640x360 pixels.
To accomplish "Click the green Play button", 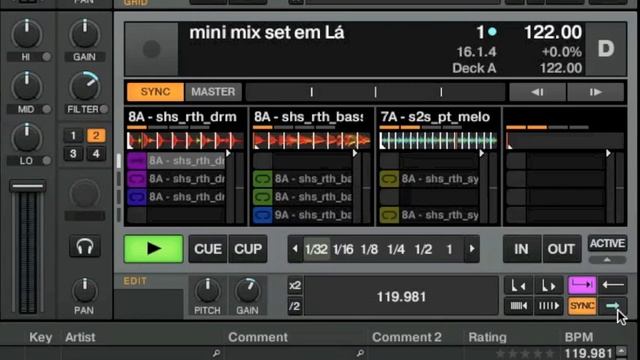I will 153,249.
